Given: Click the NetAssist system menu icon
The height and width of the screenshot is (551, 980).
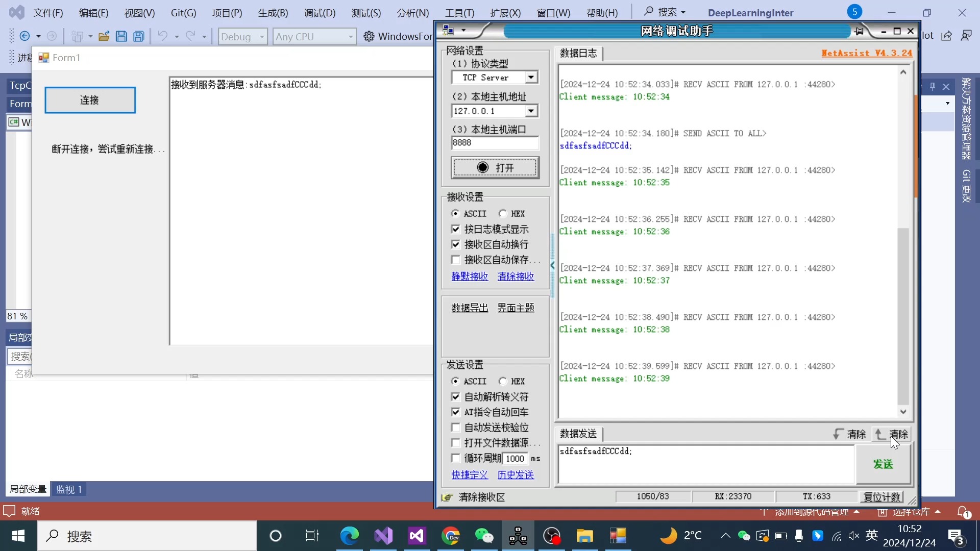Looking at the screenshot, I should [449, 30].
